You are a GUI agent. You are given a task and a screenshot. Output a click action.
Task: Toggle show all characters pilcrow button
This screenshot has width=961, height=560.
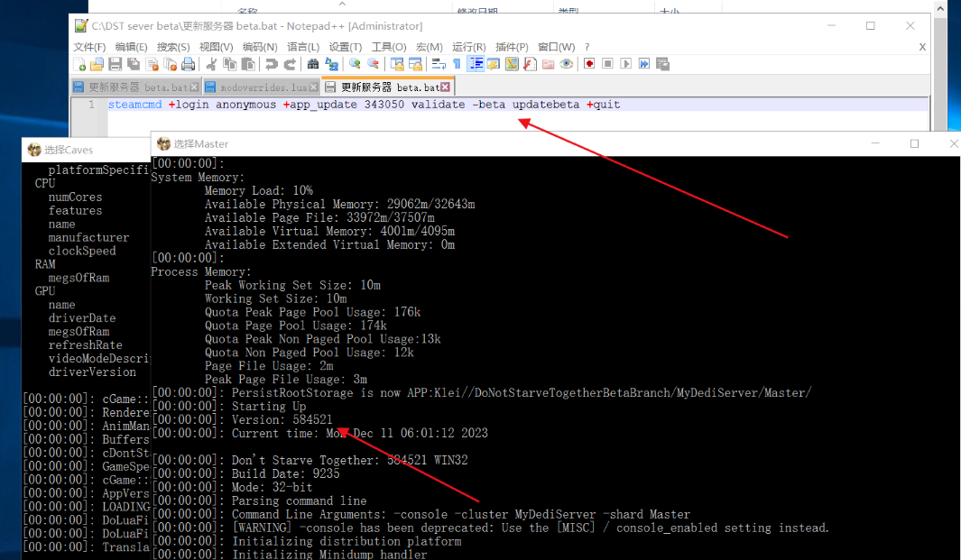(x=457, y=64)
